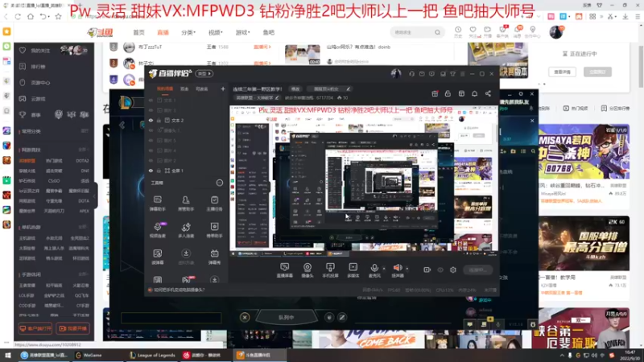This screenshot has width=644, height=362.
Task: Open the MISAYA若风 stream thumbnail
Action: tap(584, 152)
